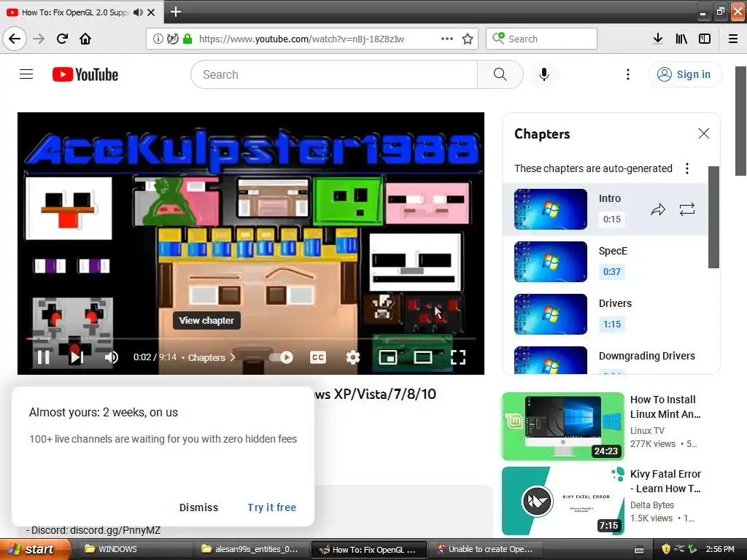Switch to miniplayer mode

coord(388,357)
